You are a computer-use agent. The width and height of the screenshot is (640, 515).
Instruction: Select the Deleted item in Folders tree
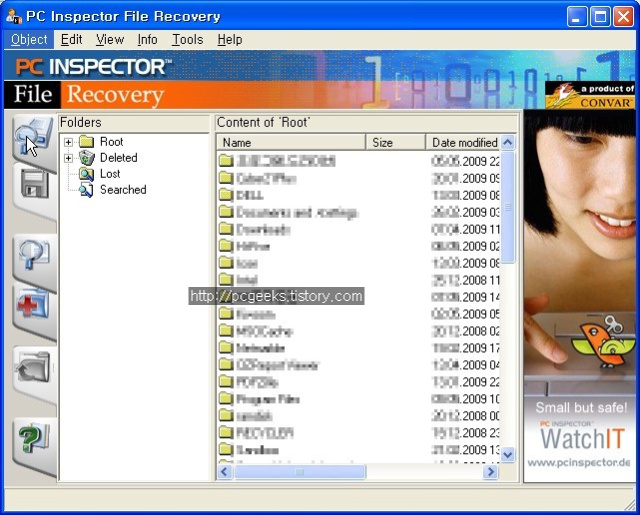(118, 158)
